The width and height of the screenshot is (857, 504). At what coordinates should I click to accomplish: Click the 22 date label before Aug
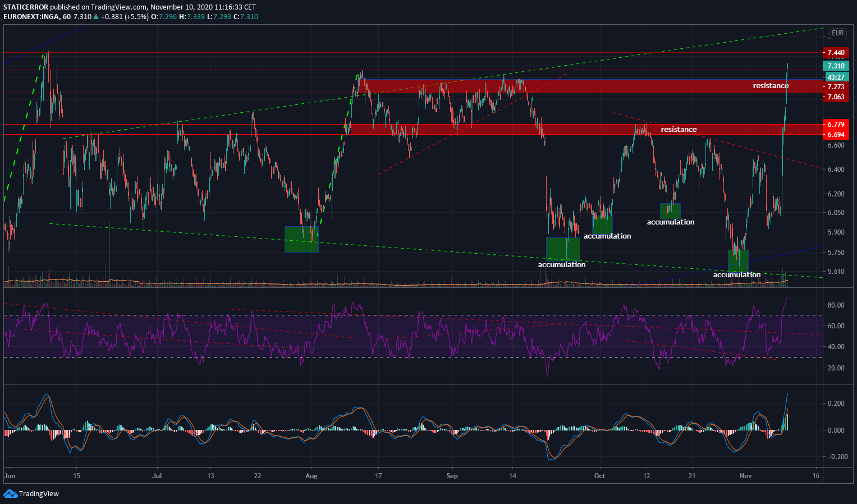pos(258,476)
